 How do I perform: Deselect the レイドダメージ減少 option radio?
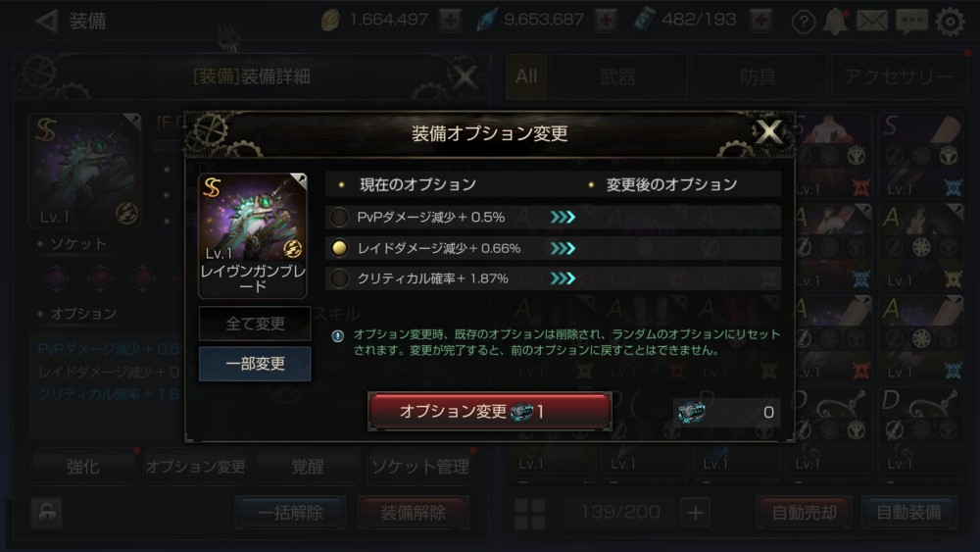339,248
